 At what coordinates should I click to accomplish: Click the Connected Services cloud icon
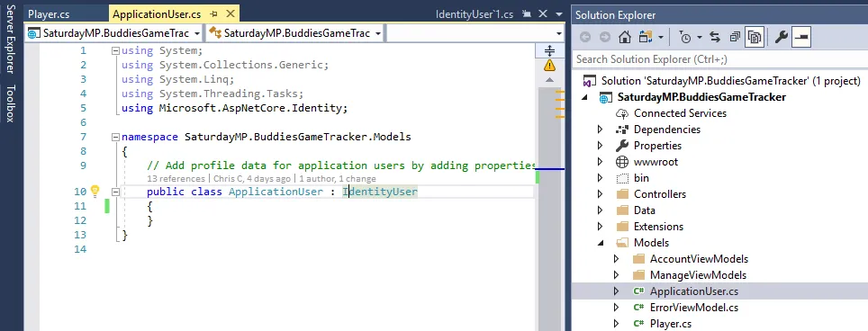[x=622, y=113]
